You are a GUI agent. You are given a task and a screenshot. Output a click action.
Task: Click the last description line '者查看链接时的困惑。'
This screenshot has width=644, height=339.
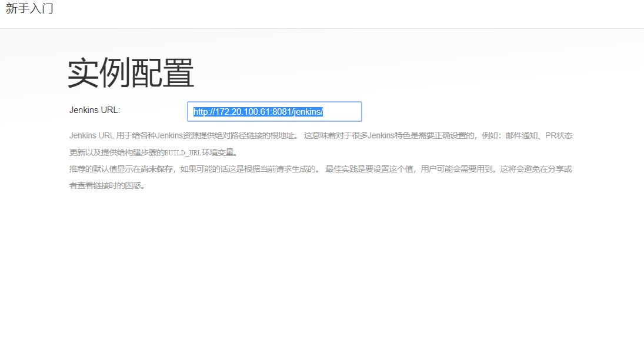pyautogui.click(x=107, y=185)
